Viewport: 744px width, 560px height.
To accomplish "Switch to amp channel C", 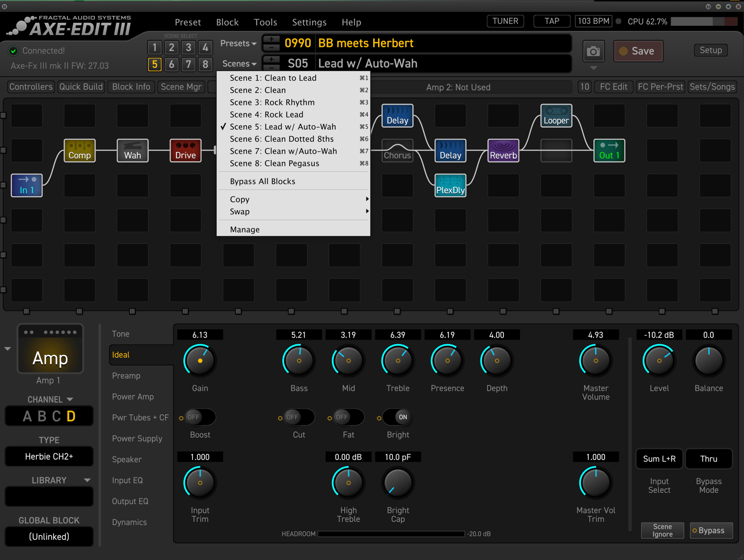I will tap(57, 416).
